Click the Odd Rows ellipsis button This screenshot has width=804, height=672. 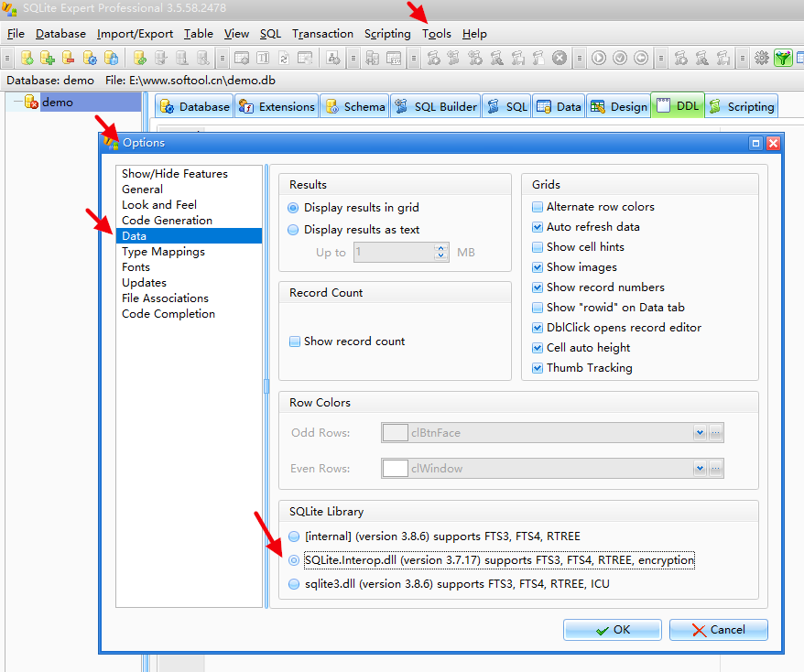[x=716, y=433]
